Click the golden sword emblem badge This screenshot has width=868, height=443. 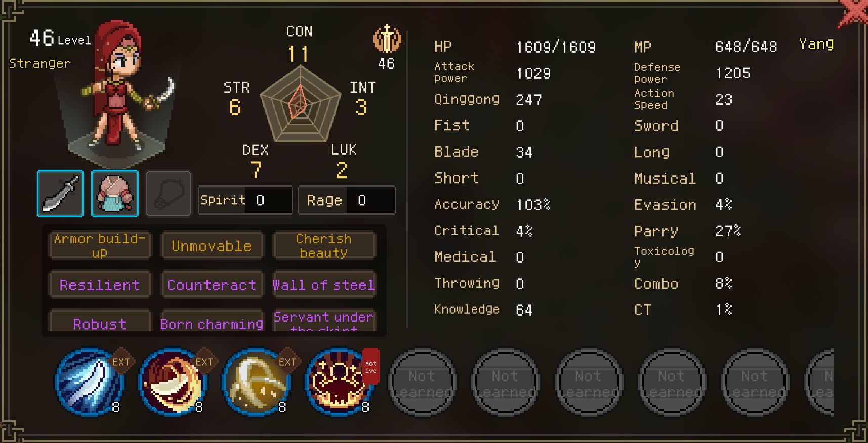point(387,39)
